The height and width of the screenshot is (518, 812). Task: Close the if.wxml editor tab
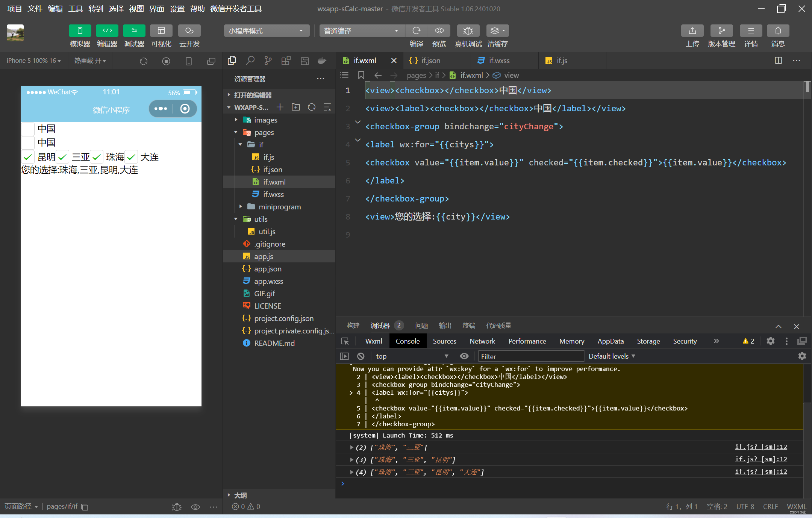[394, 61]
